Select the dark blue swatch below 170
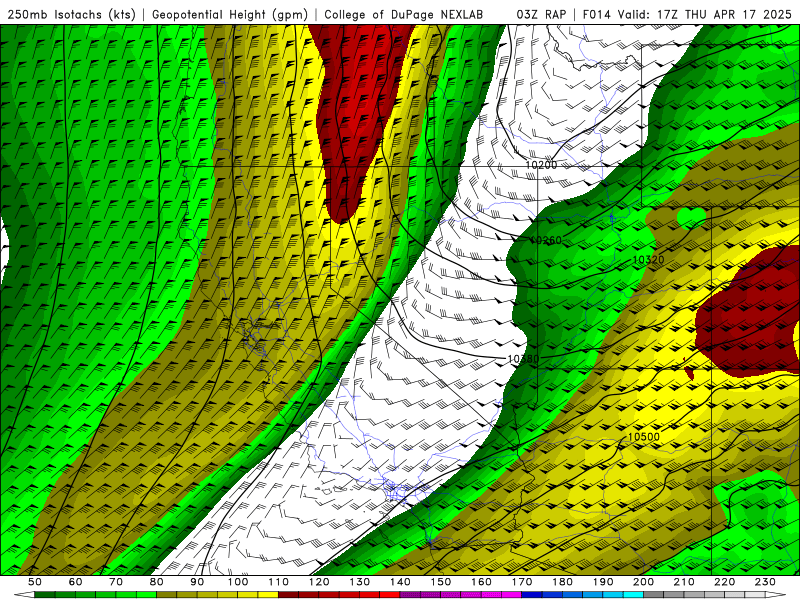This screenshot has width=800, height=600. click(532, 594)
